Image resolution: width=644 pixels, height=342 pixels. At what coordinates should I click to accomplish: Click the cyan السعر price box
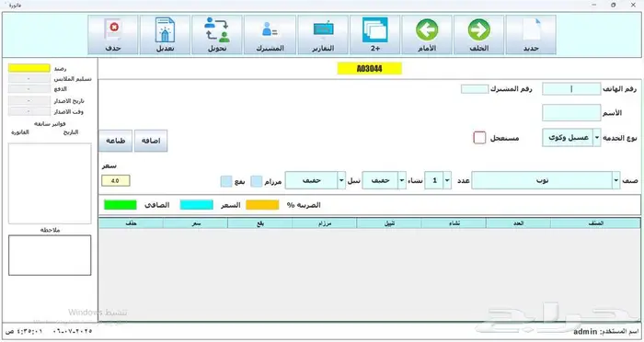(x=197, y=205)
